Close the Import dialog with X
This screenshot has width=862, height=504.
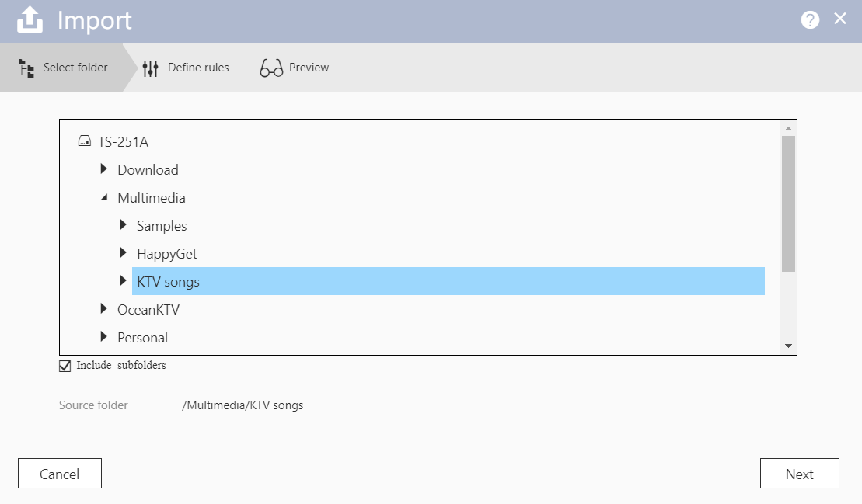pos(840,19)
